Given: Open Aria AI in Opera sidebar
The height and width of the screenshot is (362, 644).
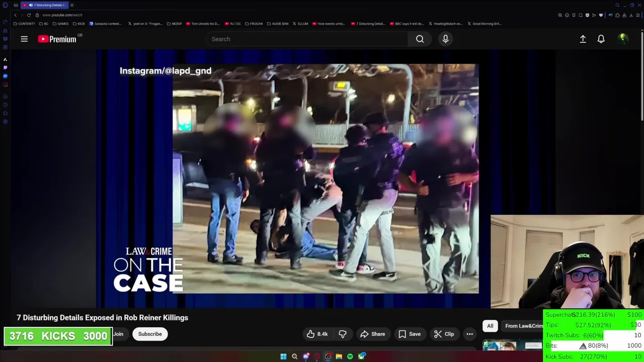Looking at the screenshot, I should pos(5,59).
